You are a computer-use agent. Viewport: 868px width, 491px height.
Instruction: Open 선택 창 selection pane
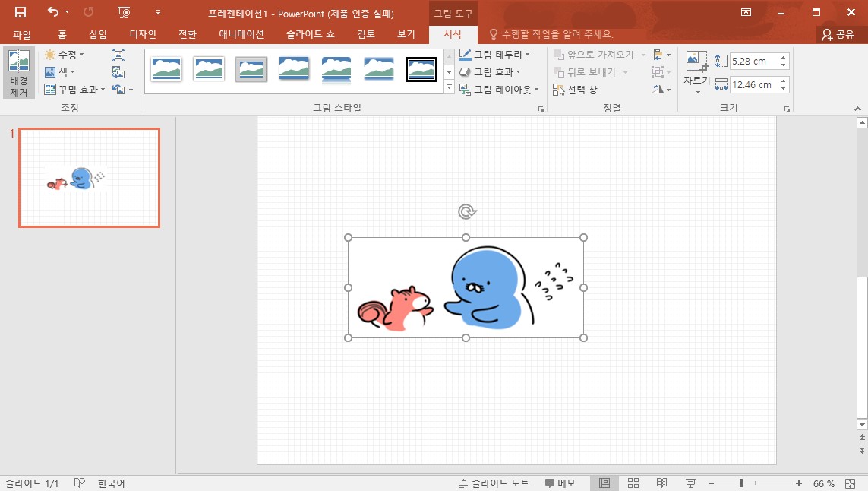pos(575,89)
